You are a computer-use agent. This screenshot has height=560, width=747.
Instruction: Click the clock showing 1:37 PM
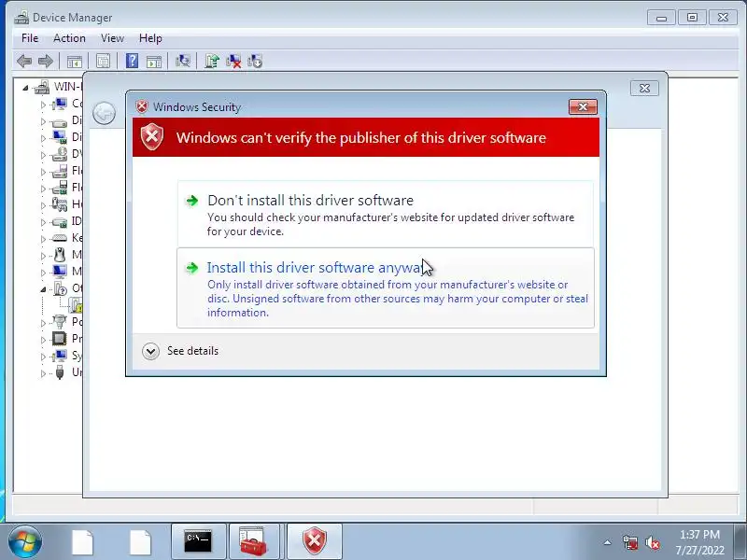699,535
